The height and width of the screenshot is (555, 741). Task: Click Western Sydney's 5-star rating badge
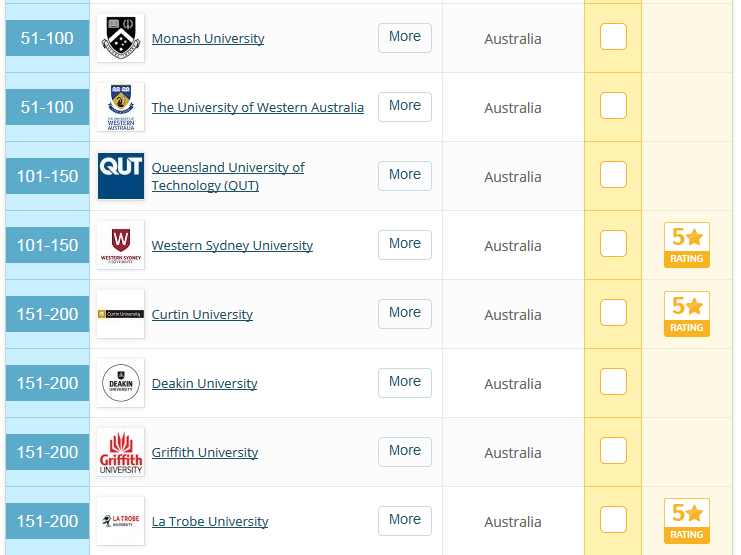pyautogui.click(x=687, y=245)
